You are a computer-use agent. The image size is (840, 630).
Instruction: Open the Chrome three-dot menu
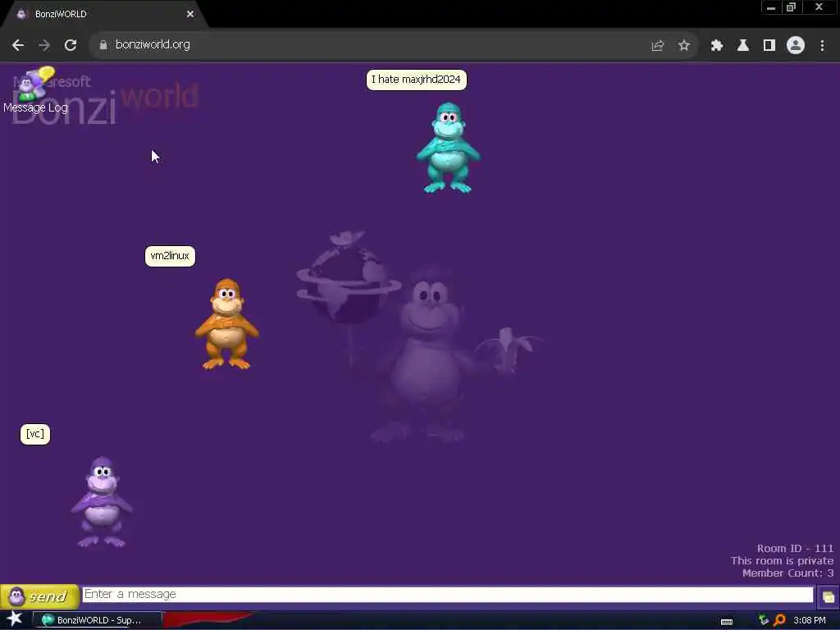(x=822, y=46)
